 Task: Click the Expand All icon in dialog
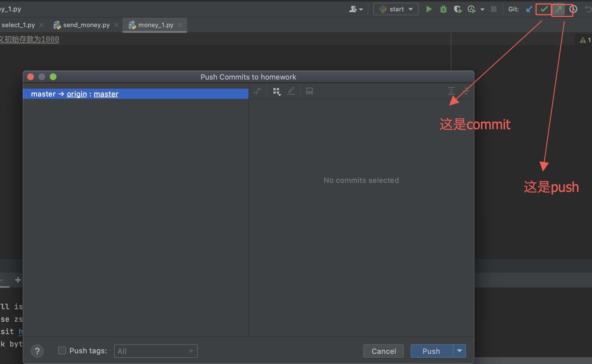pos(451,91)
